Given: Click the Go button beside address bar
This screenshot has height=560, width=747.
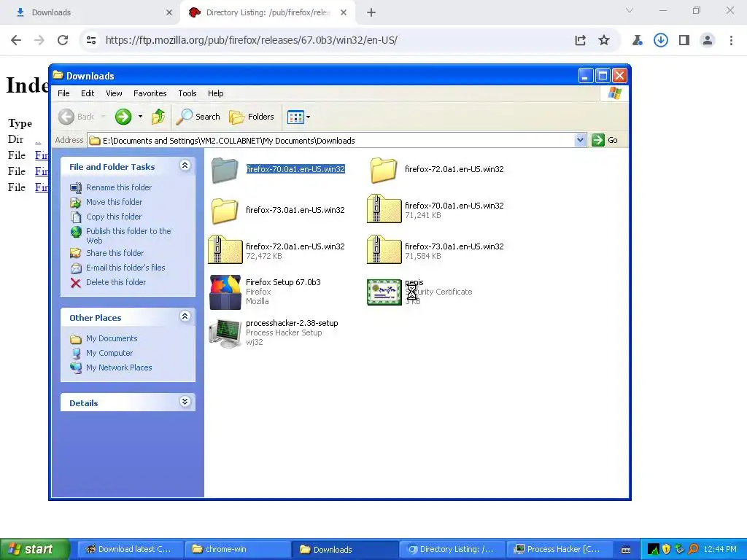Looking at the screenshot, I should (605, 140).
